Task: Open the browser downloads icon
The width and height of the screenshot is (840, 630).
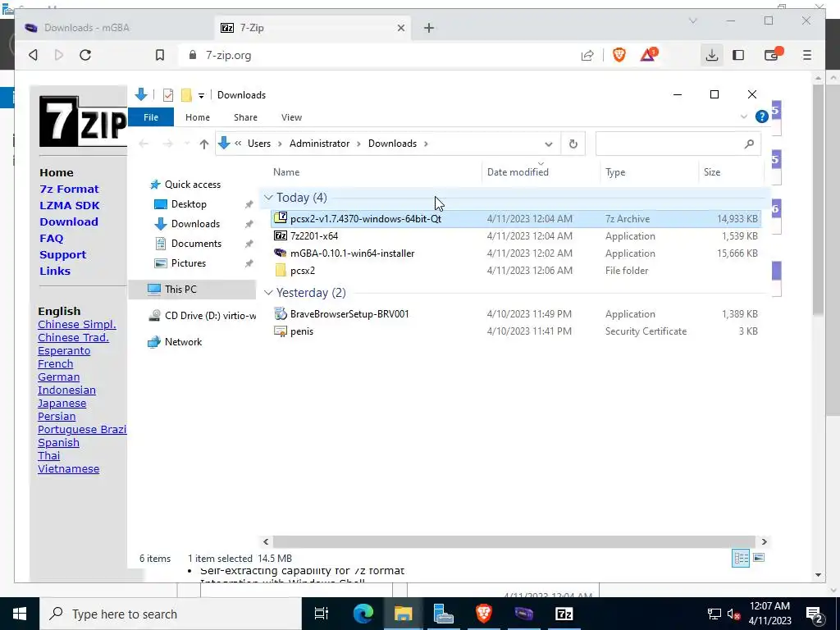Action: coord(711,55)
